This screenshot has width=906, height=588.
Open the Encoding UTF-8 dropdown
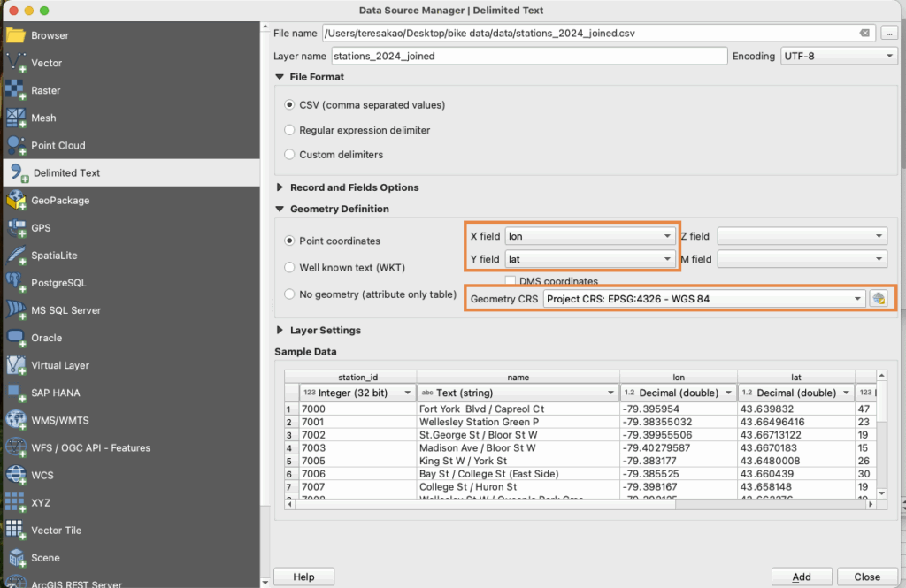click(839, 56)
